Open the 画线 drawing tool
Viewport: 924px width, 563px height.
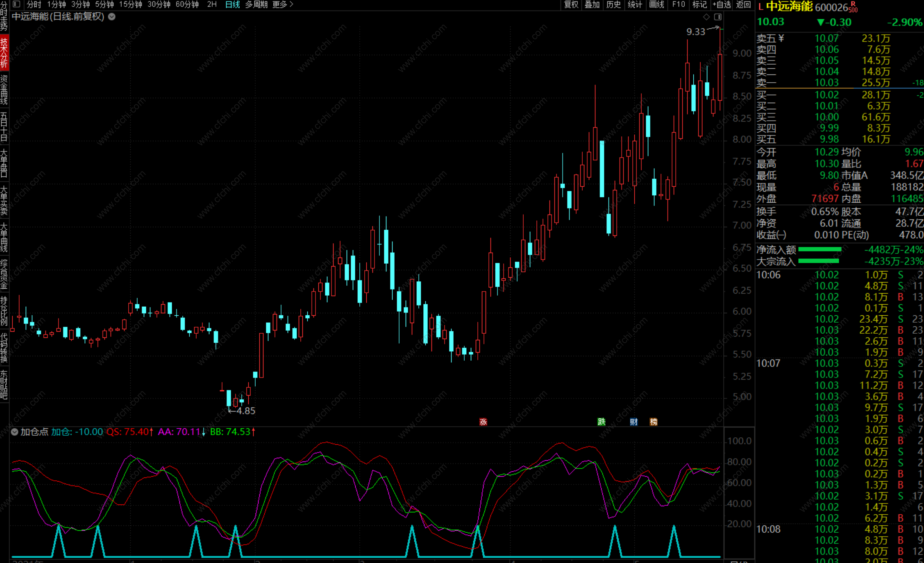656,5
